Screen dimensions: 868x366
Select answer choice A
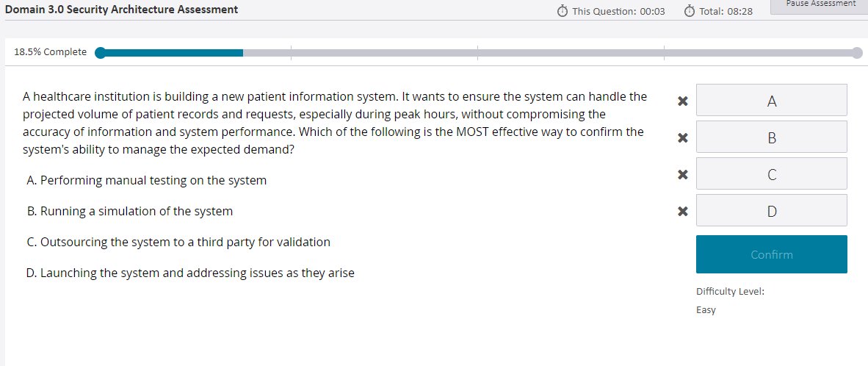pyautogui.click(x=771, y=100)
